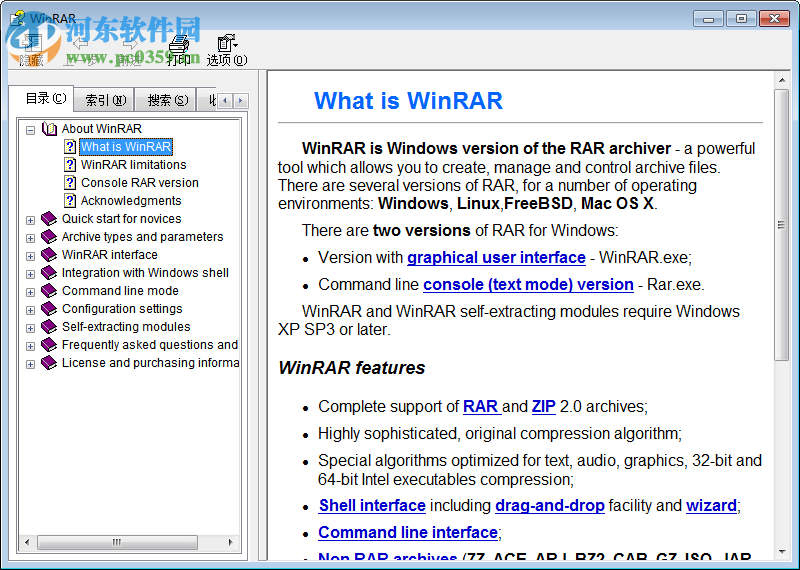
Task: Click the book icon for Configuration settings
Action: click(x=49, y=309)
